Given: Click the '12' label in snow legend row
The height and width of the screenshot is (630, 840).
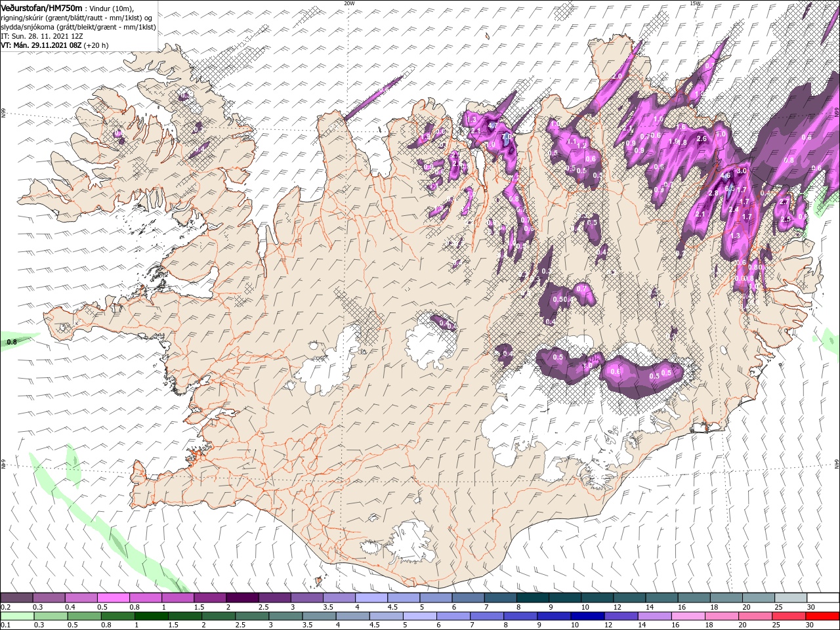Looking at the screenshot, I should pyautogui.click(x=617, y=607).
